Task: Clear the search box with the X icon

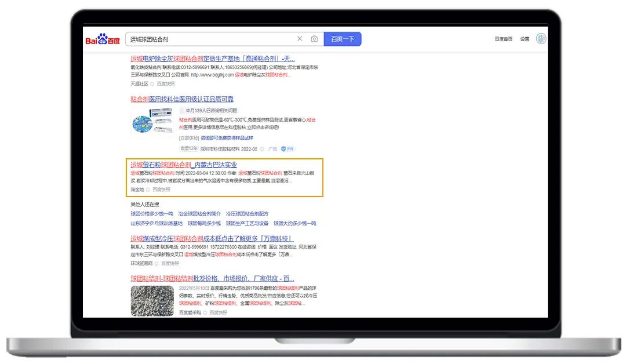Action: [x=300, y=38]
